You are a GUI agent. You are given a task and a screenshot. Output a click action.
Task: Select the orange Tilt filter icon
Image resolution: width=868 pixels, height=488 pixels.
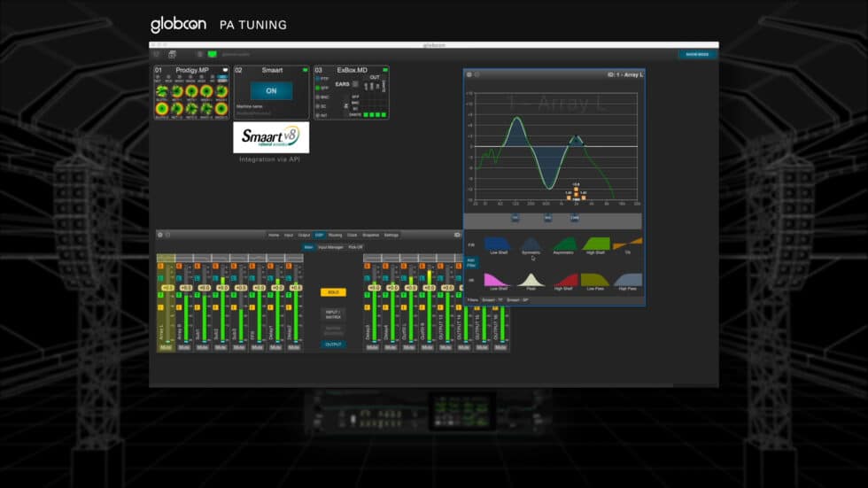click(x=628, y=244)
